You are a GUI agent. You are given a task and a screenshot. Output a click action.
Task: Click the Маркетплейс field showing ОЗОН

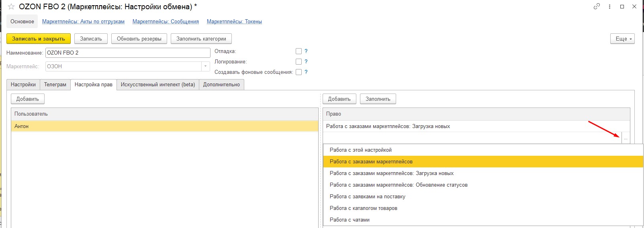[x=123, y=66]
